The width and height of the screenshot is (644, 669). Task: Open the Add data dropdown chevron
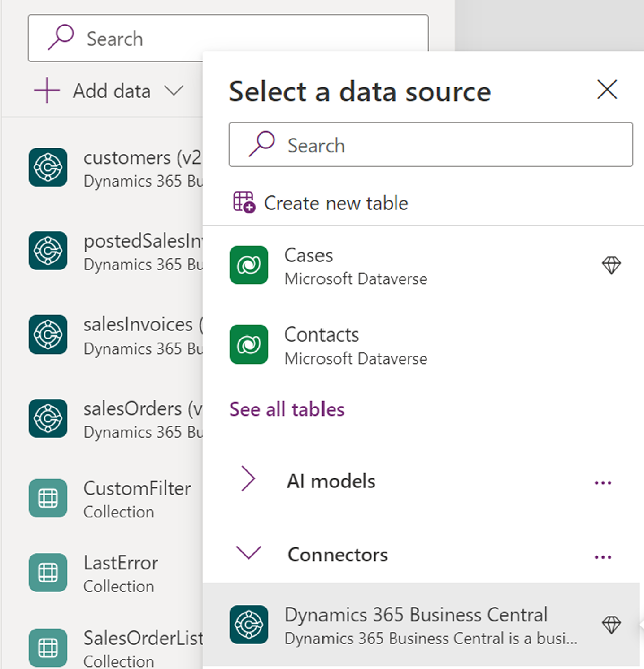click(174, 91)
